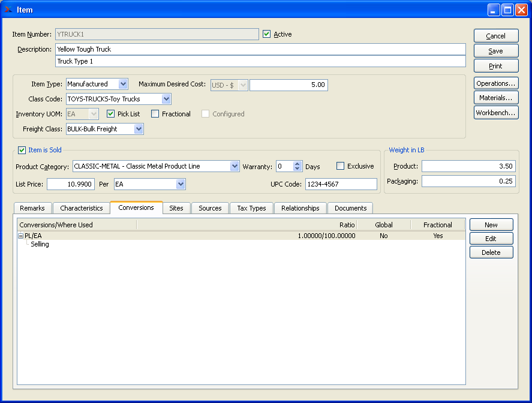Check the Exclusive option
Image resolution: width=532 pixels, height=403 pixels.
tap(341, 166)
